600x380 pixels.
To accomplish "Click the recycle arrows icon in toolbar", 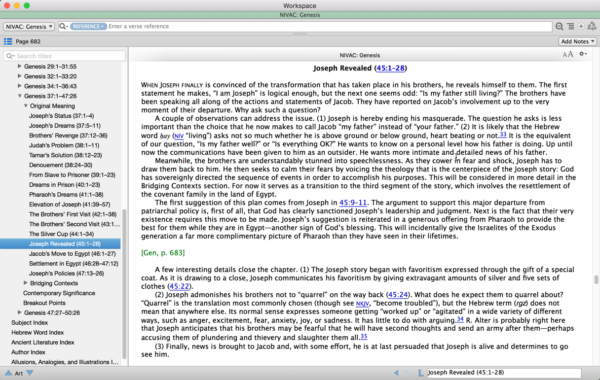I will tap(592, 26).
